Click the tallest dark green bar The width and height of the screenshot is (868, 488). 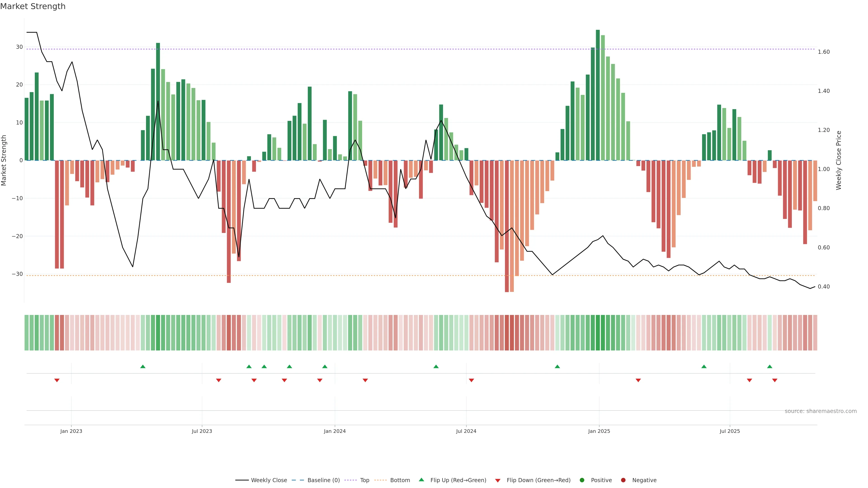(x=598, y=94)
